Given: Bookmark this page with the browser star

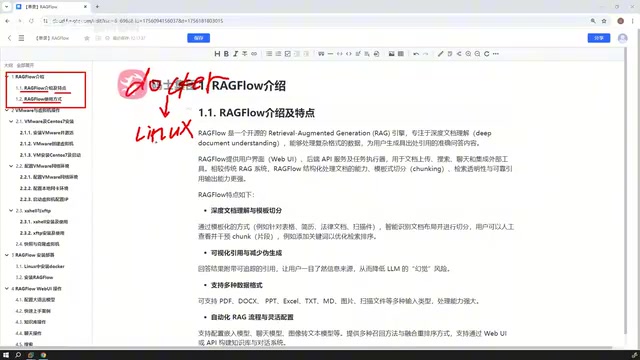Looking at the screenshot, I should coord(604,21).
